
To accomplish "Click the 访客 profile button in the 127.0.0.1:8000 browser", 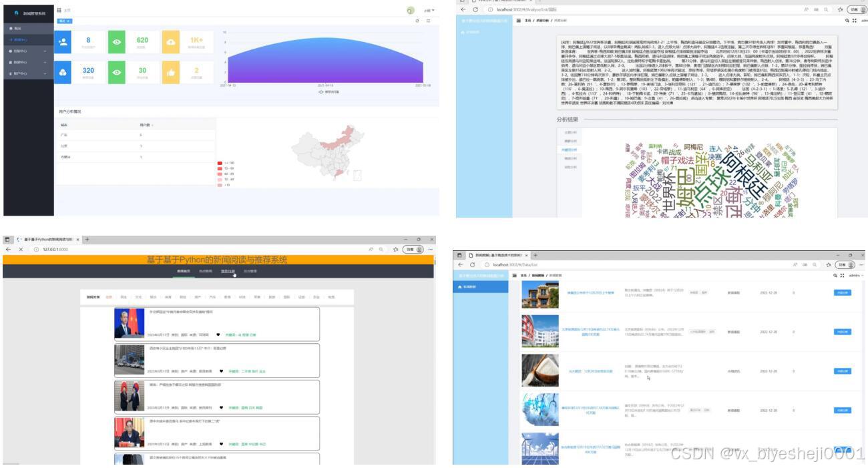I will tap(414, 250).
